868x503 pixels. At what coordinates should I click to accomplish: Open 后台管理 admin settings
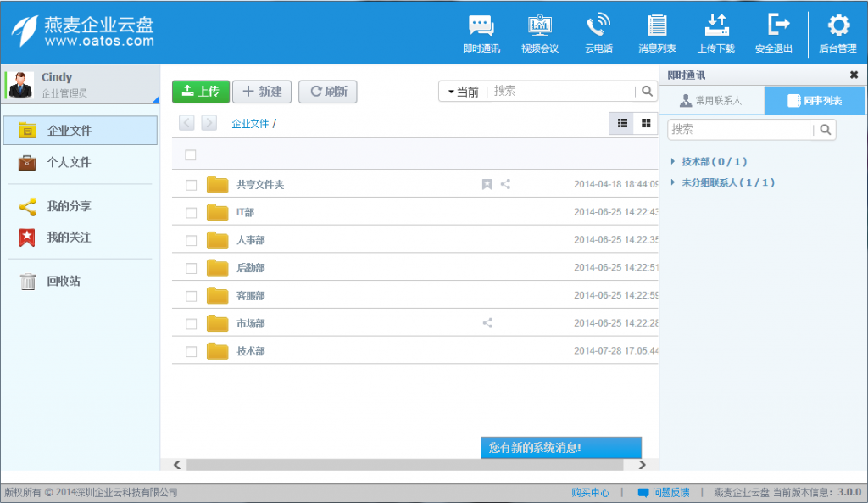(x=837, y=32)
